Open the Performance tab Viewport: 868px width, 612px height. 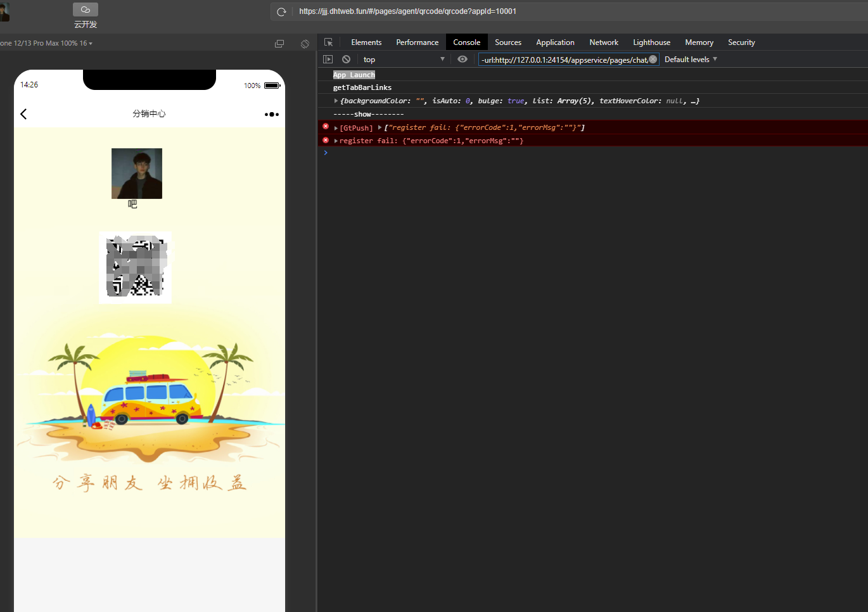[418, 42]
